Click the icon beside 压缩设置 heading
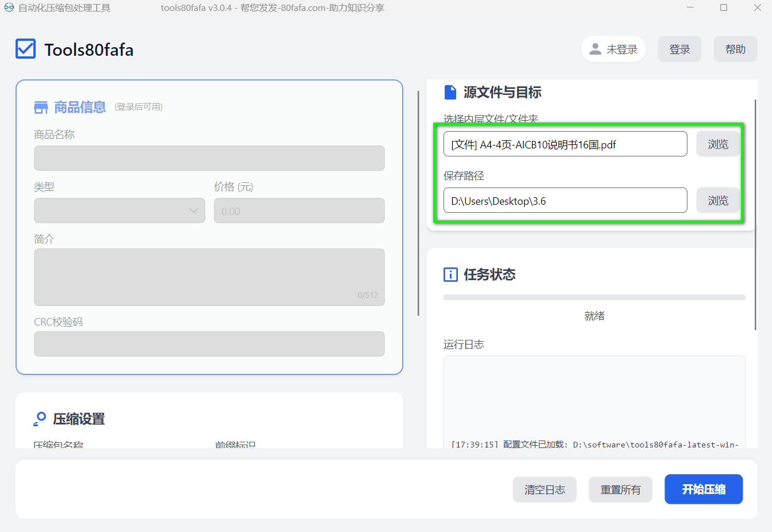 [40, 419]
